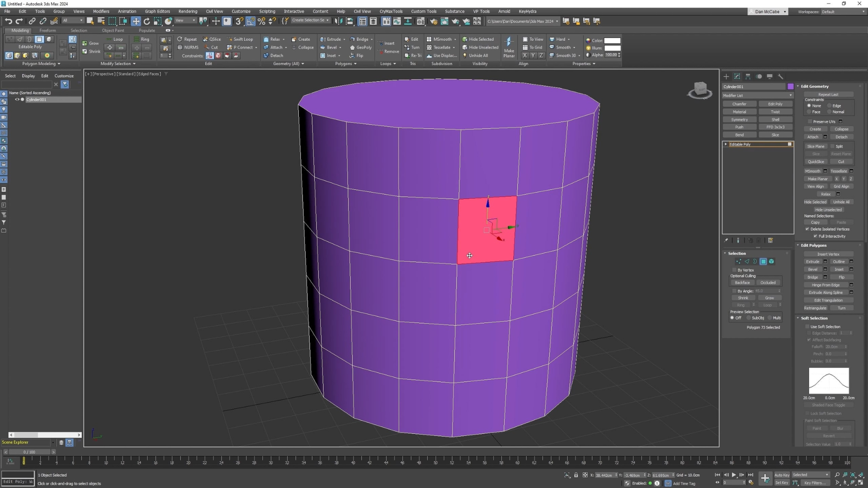Click the purple object color swatch
Viewport: 868px width, 488px height.
[x=790, y=86]
